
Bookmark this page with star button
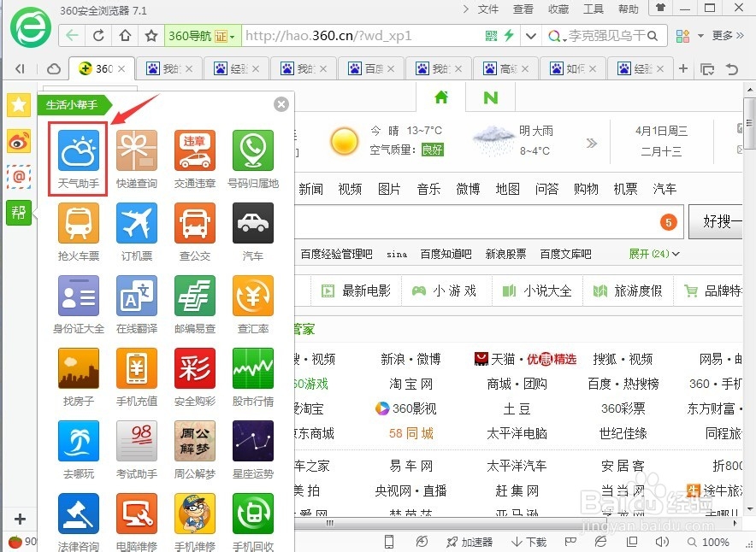(151, 36)
